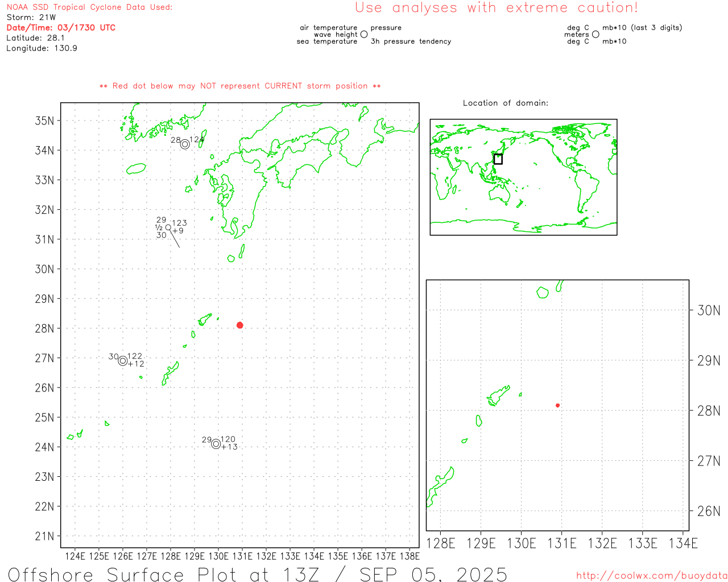This screenshot has height=582, width=728.
Task: Click the legend circle beside wave height
Action: pyautogui.click(x=364, y=34)
